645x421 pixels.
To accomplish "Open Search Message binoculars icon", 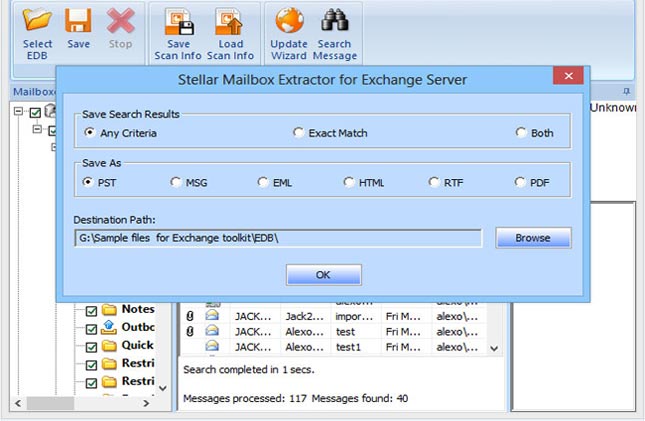I will pyautogui.click(x=335, y=20).
